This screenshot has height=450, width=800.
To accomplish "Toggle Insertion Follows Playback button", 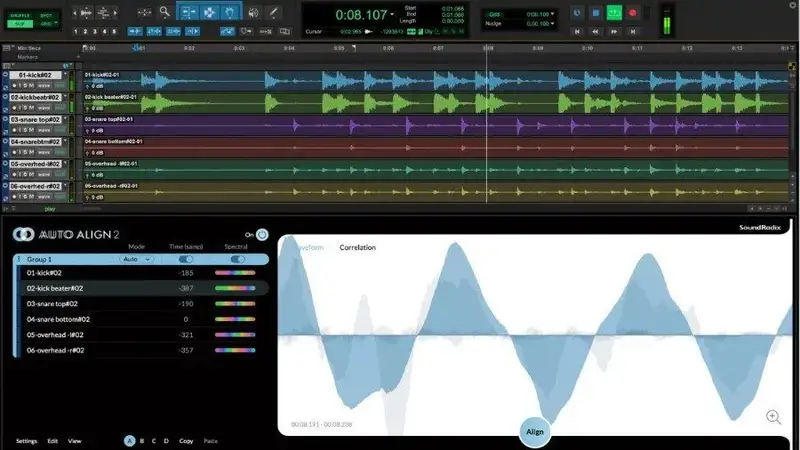I will (x=192, y=32).
